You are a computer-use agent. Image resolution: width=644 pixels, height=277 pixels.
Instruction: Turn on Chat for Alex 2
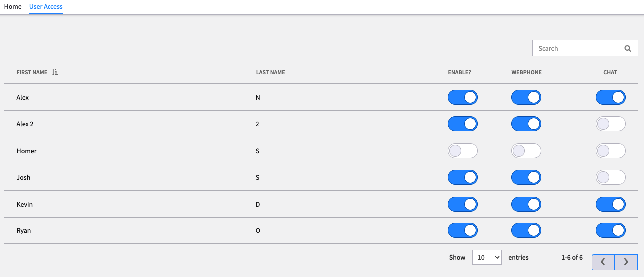point(611,124)
